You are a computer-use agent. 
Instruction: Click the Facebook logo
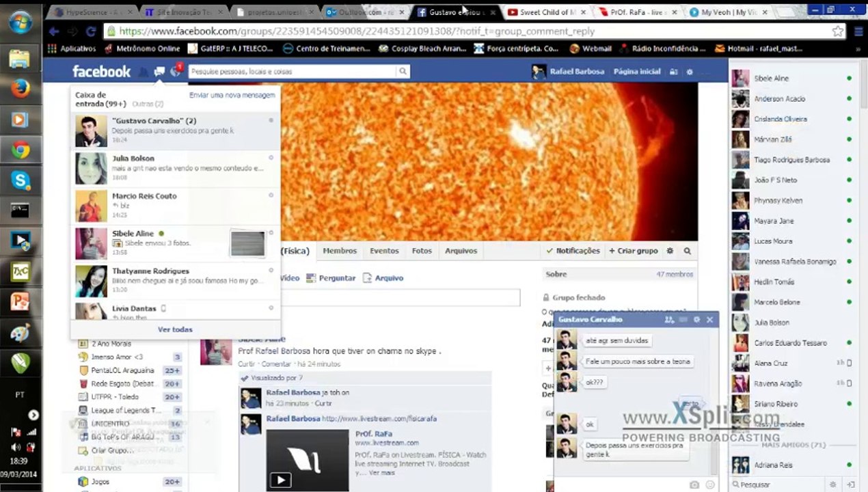pos(101,71)
